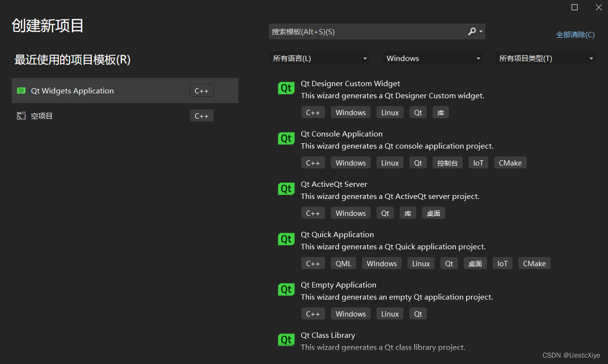Image resolution: width=608 pixels, height=364 pixels.
Task: Select the Qt Designer Custom Widget title
Action: click(350, 84)
